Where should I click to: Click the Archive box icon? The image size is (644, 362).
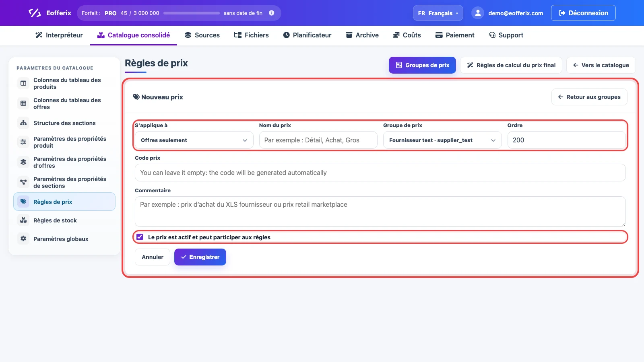point(349,35)
